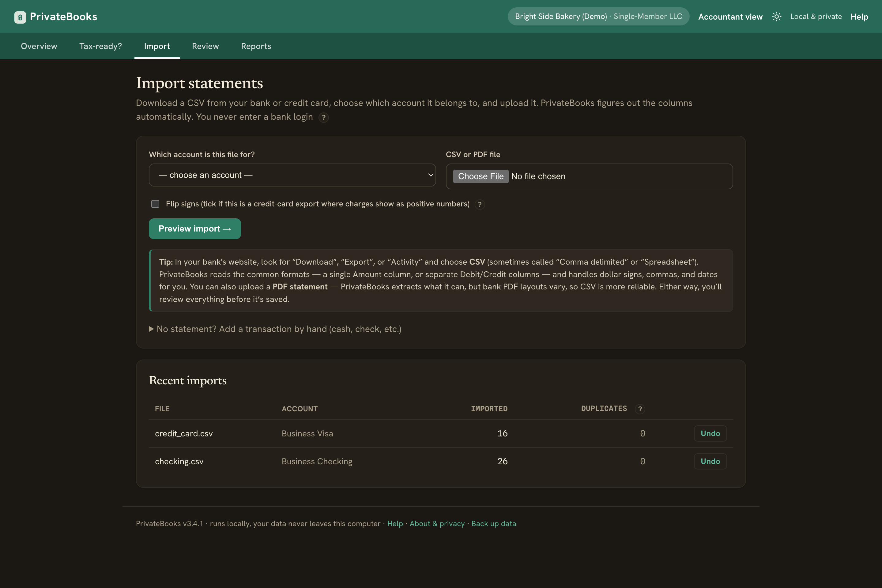Image resolution: width=882 pixels, height=588 pixels.
Task: Click the PrivateBooks v3.4.1 version text
Action: 169,523
